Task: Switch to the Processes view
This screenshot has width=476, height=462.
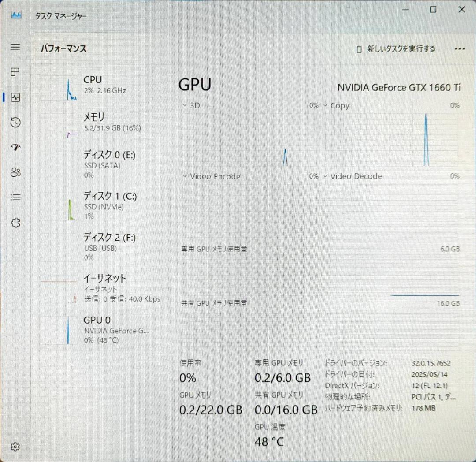Action: (15, 72)
